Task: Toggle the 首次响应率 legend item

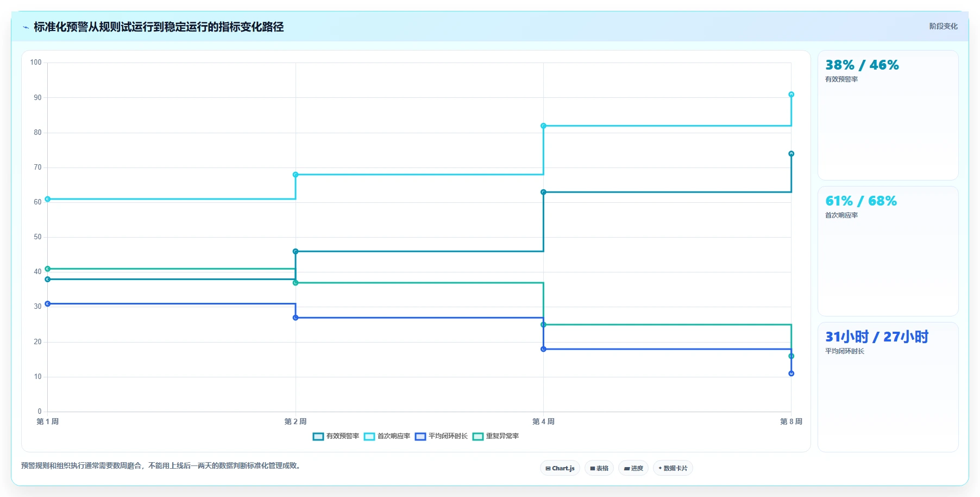Action: [x=387, y=436]
